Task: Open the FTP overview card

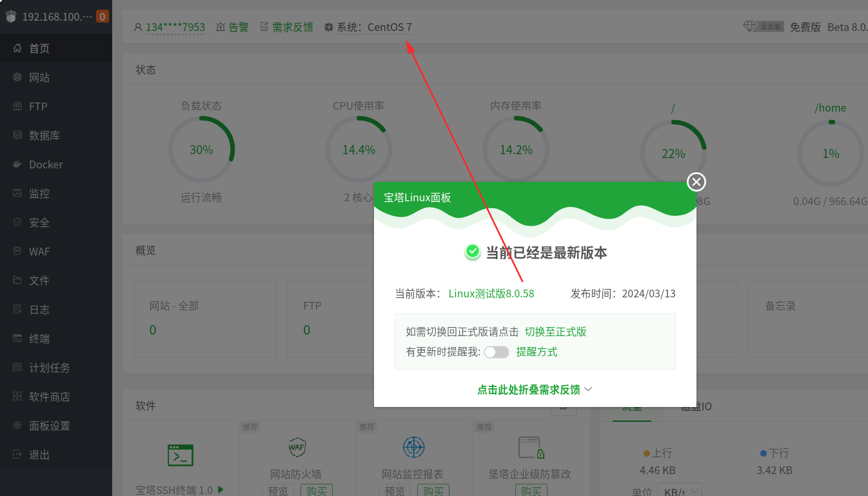Action: pos(331,319)
